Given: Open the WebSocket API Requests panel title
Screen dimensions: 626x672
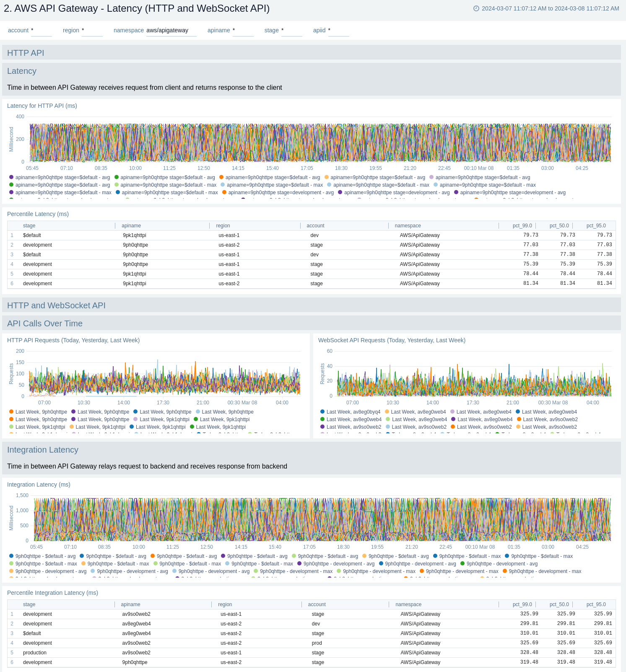Looking at the screenshot, I should [392, 340].
